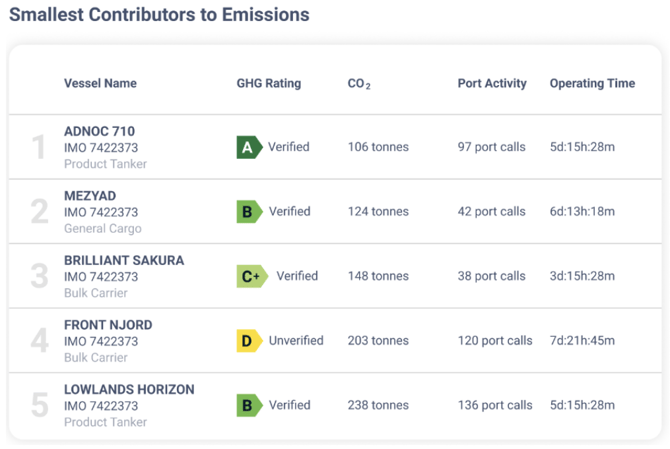Click the D rating badge for FRONT NJORD

point(250,340)
